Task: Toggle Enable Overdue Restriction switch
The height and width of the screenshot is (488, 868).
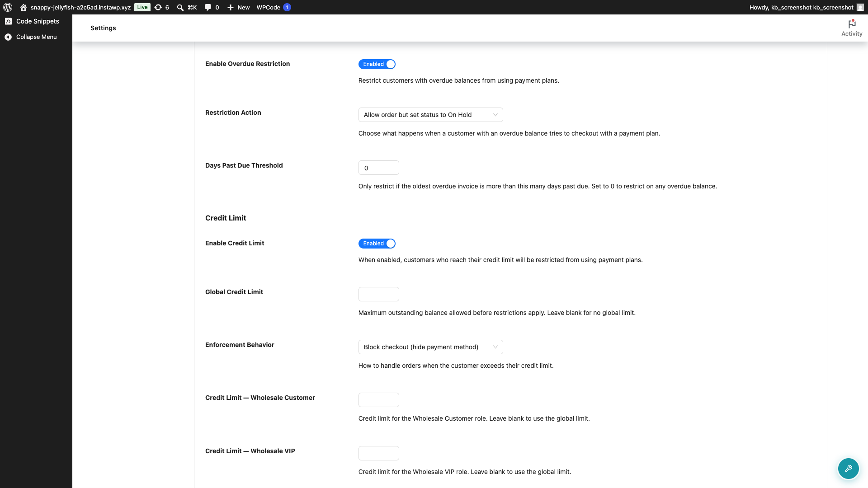Action: click(x=377, y=64)
